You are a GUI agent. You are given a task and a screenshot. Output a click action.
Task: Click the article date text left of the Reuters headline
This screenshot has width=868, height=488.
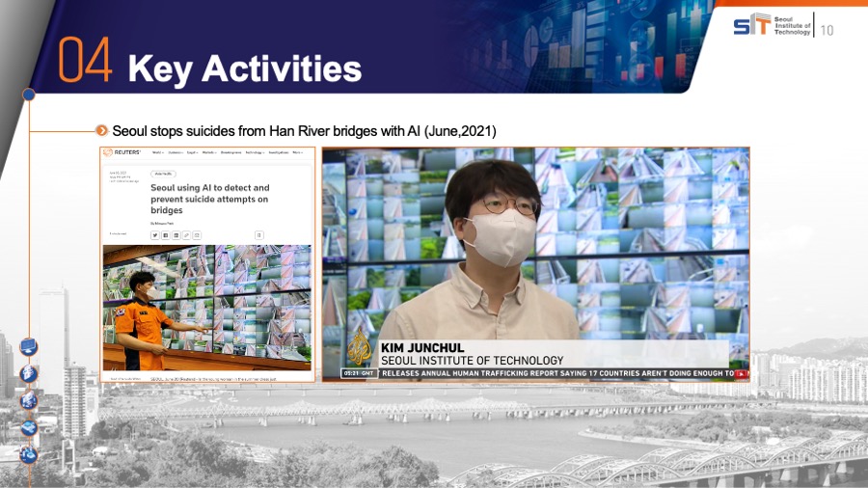124,177
